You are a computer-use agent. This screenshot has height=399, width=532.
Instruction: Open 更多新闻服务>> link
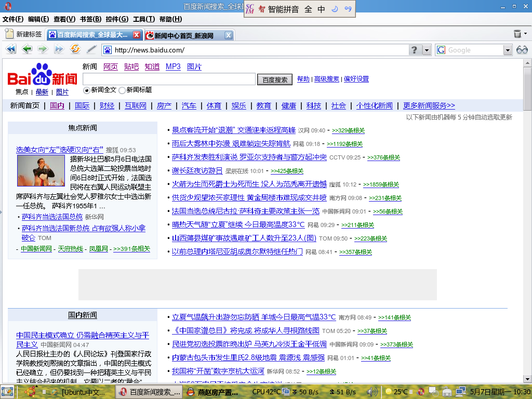click(429, 105)
